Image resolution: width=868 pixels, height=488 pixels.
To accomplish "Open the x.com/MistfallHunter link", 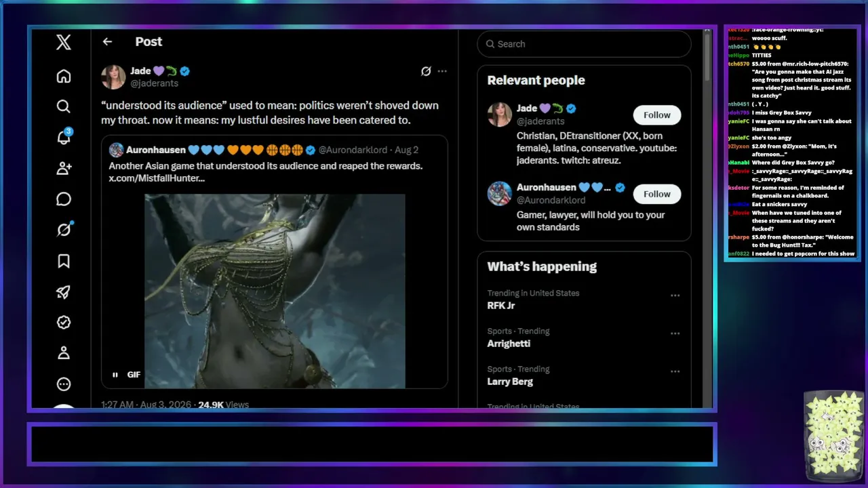I will [x=157, y=178].
